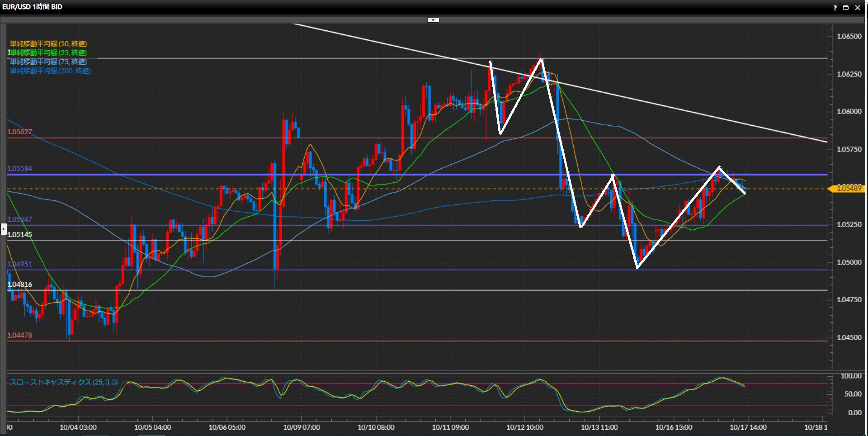Expand the left side panel arrow
Screen dimensions: 868x436
(4, 229)
